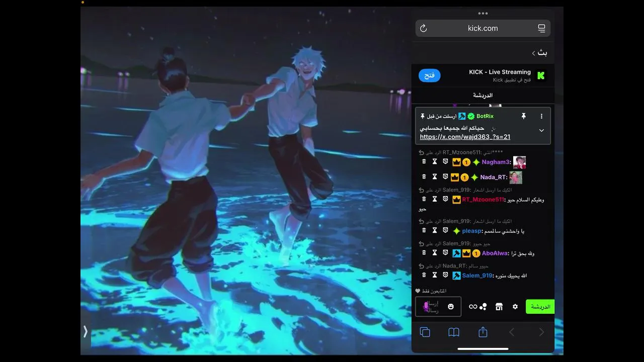Ban Salem_919 using shield icon
Image resolution: width=644 pixels, height=362 pixels.
[445, 275]
